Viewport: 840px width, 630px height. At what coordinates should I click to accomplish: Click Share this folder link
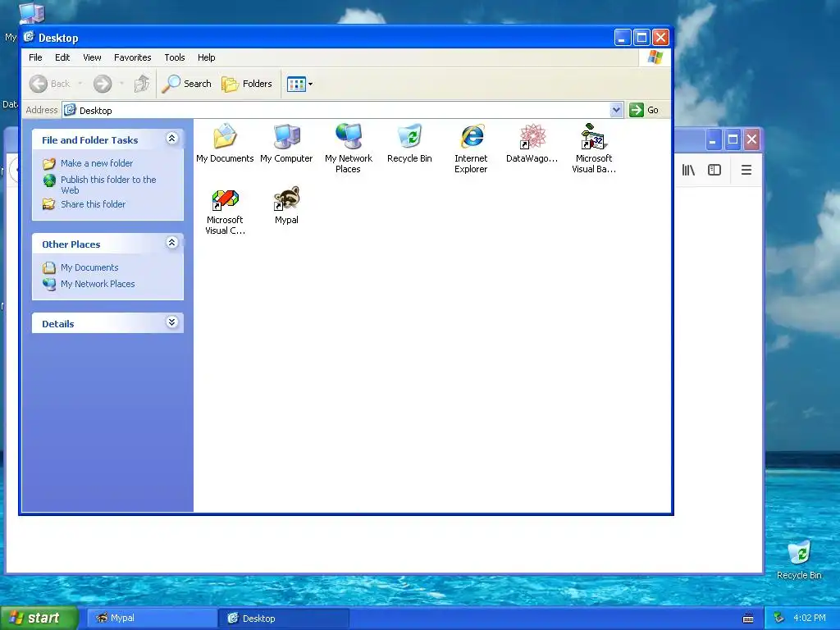click(94, 204)
